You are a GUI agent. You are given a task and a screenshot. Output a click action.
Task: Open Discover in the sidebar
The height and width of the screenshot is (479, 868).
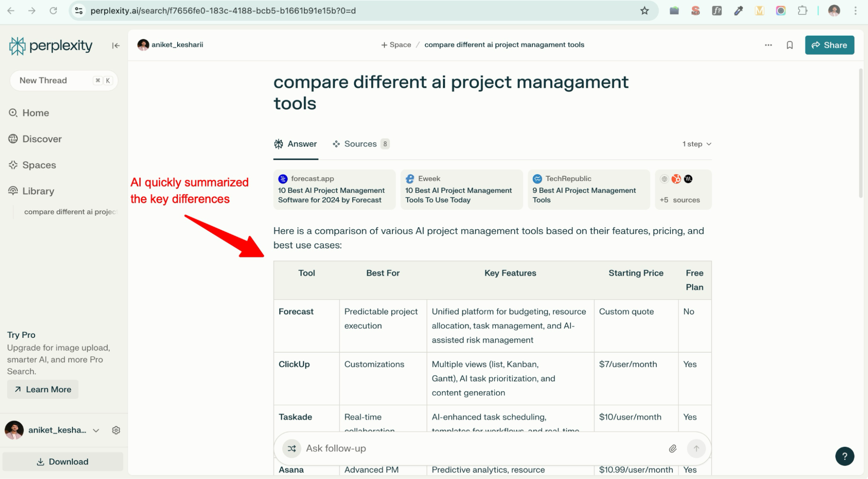pos(42,139)
